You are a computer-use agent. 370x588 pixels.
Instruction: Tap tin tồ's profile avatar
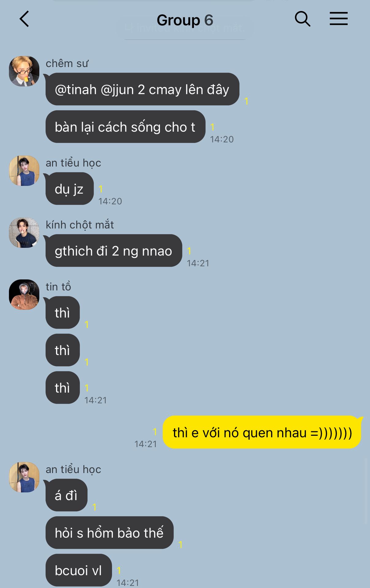click(x=24, y=295)
